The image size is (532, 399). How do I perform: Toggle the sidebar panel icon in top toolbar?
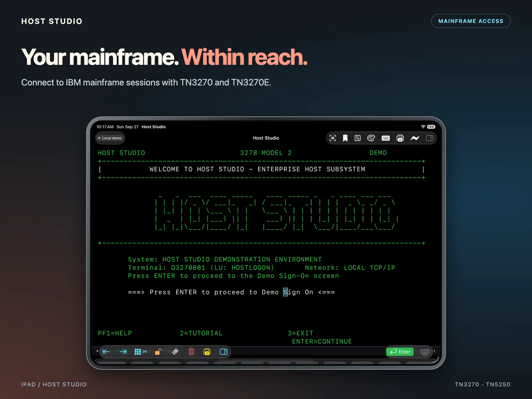click(x=430, y=138)
